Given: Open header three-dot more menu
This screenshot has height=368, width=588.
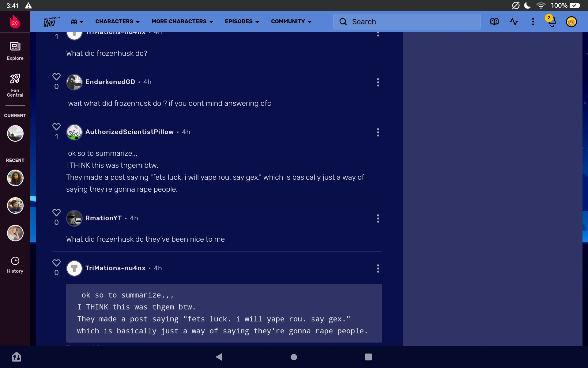Looking at the screenshot, I should coord(533,21).
